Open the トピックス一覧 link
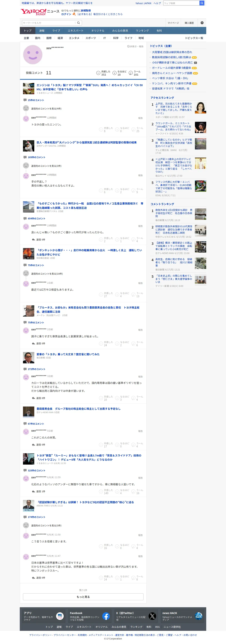 [194, 38]
